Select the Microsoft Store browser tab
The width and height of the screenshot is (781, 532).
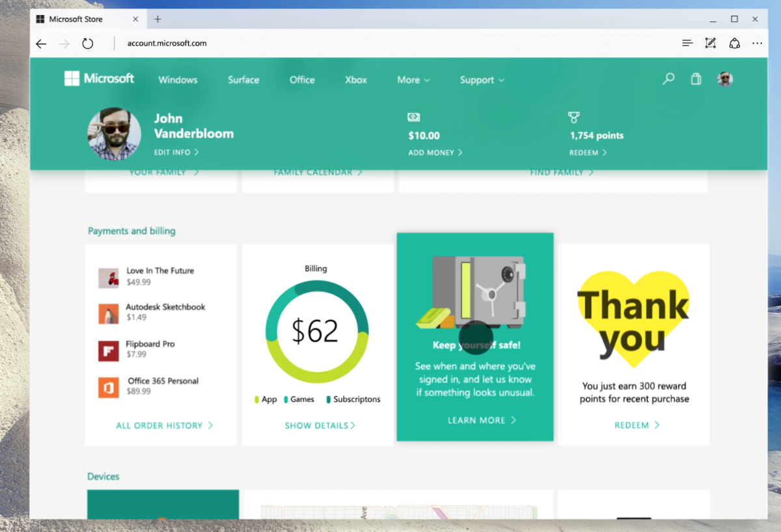87,20
